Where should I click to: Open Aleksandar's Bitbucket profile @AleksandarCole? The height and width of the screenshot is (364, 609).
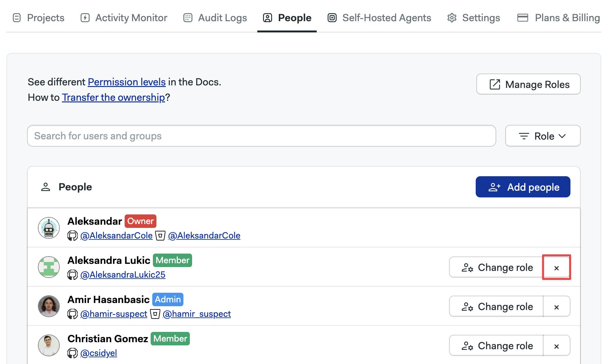[204, 236]
